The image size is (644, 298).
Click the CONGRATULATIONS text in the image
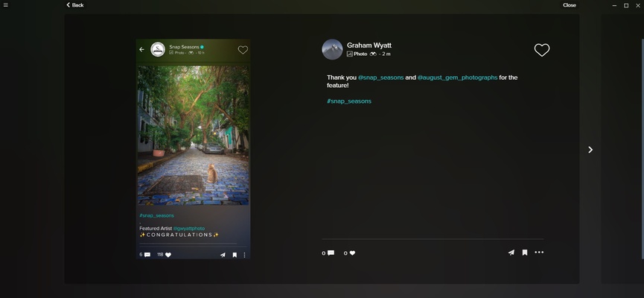179,235
